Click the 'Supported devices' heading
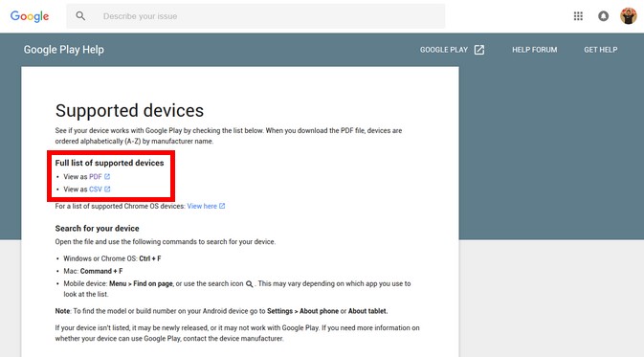 click(129, 110)
